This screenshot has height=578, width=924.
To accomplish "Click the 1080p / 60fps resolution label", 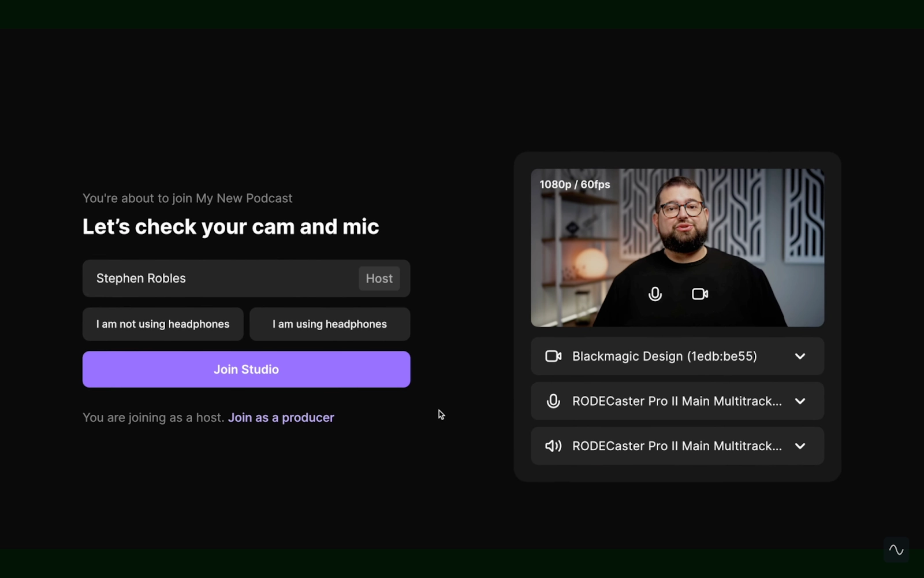I will coord(575,184).
